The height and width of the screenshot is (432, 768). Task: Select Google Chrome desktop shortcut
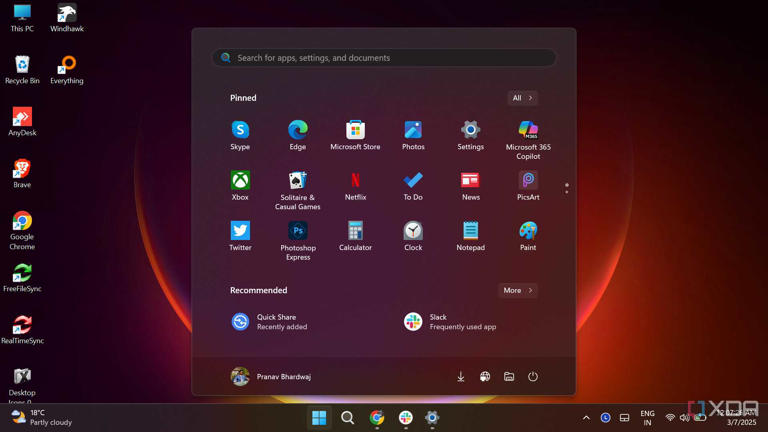22,231
